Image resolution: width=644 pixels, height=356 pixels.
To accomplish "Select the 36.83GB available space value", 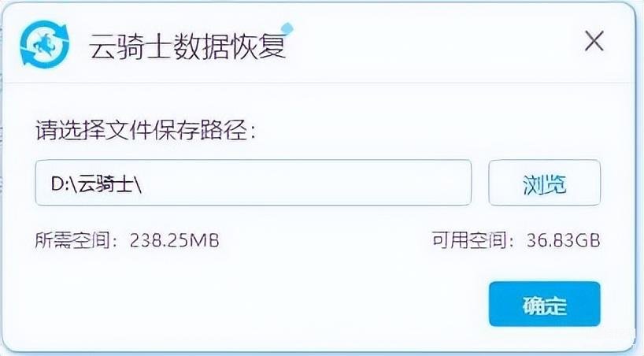I will pos(563,240).
